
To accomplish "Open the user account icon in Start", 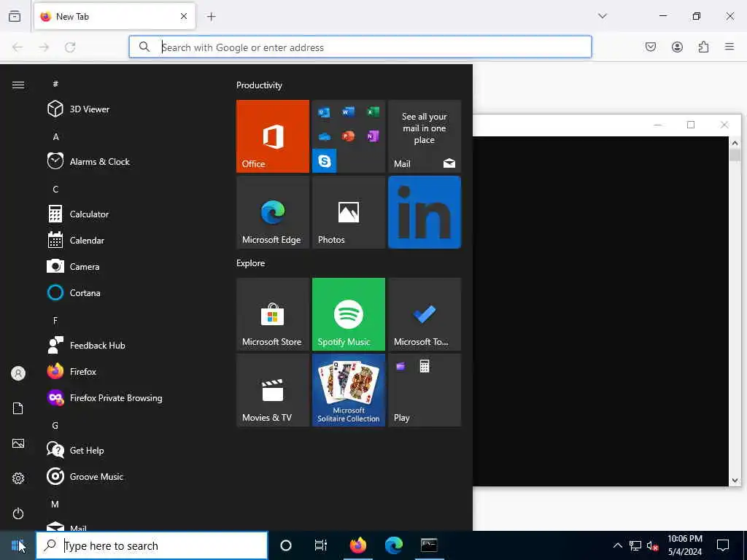I will pos(18,373).
